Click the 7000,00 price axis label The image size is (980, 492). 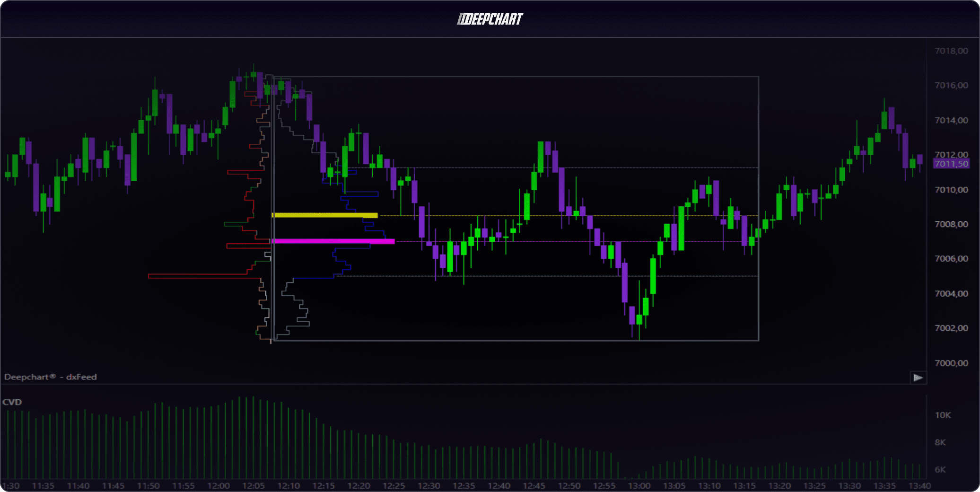[x=951, y=363]
